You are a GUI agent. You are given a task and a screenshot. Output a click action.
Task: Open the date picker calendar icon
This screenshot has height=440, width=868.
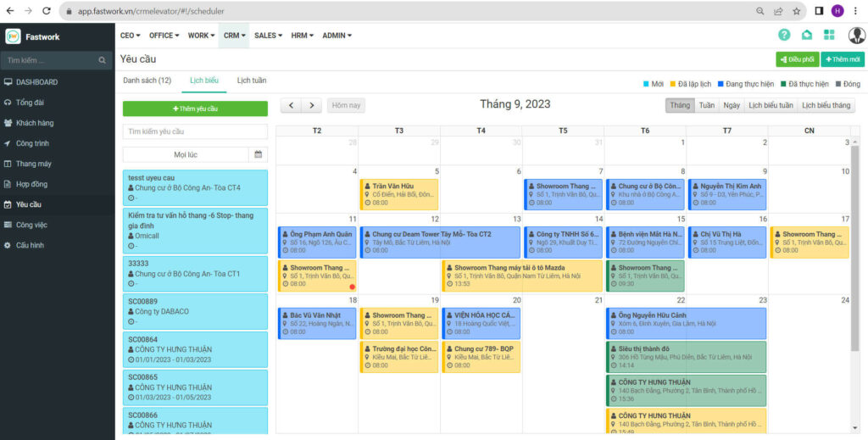point(258,154)
